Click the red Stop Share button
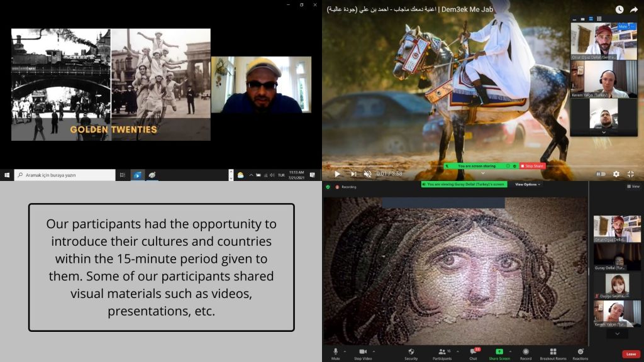This screenshot has height=362, width=644. [x=533, y=166]
